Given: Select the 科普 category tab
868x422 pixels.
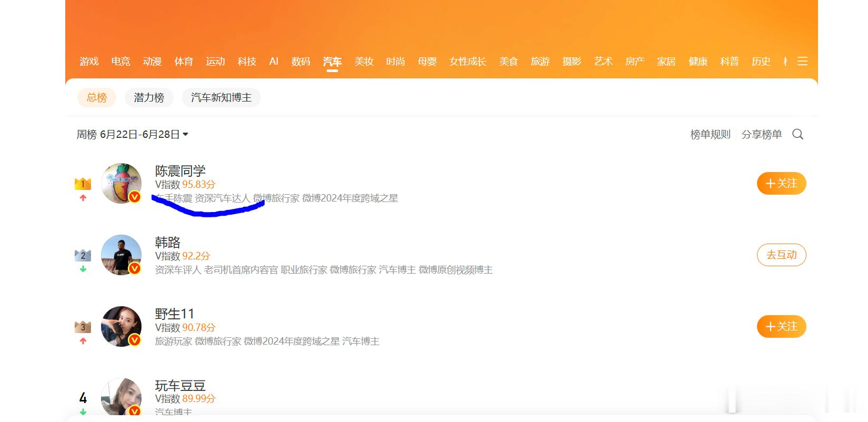Looking at the screenshot, I should pyautogui.click(x=730, y=62).
